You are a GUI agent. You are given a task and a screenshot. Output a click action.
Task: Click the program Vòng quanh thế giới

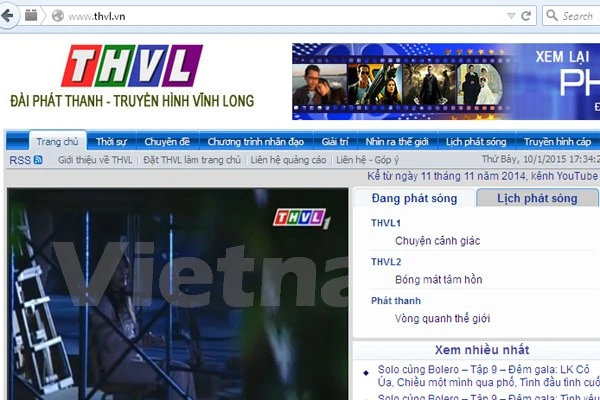point(442,318)
